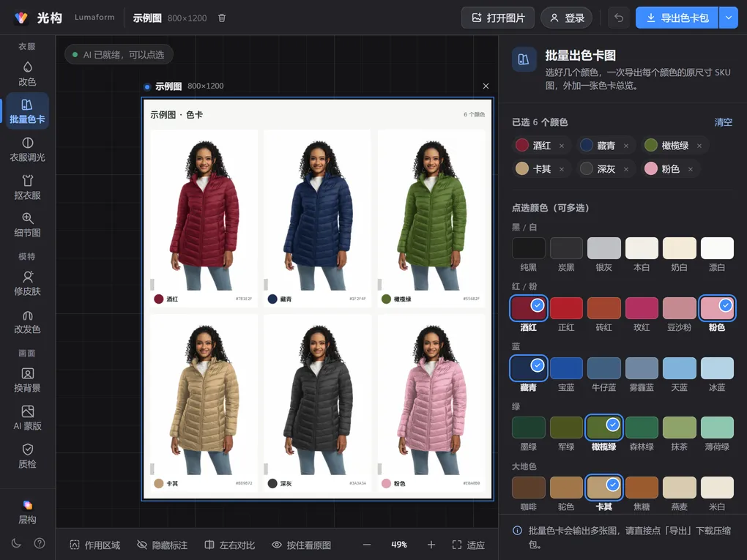Open the 细节图 detail tool
The height and width of the screenshot is (560, 747).
(27, 225)
